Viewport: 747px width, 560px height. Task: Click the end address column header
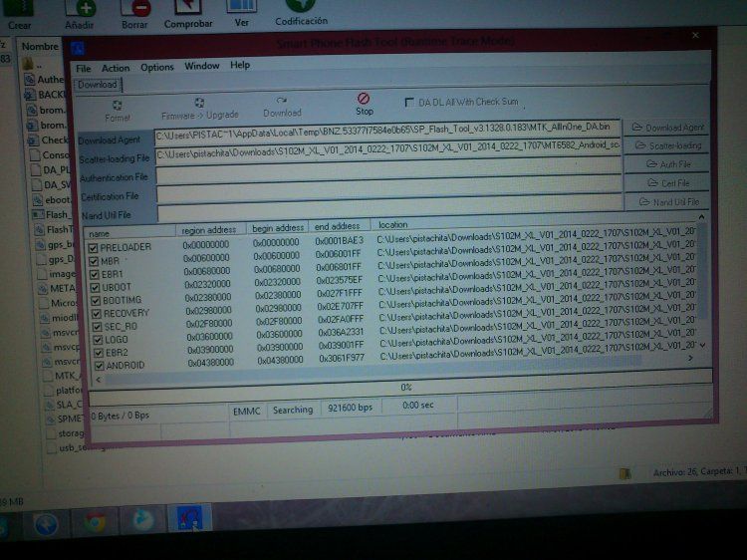click(339, 226)
